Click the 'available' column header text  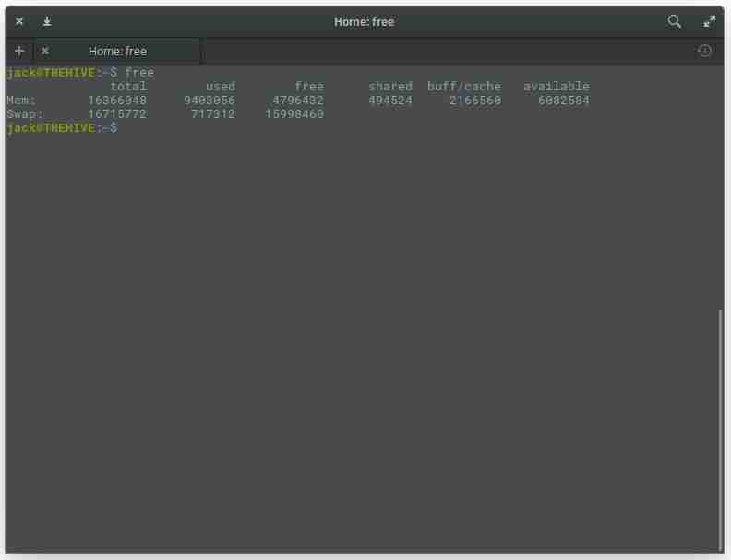(557, 86)
